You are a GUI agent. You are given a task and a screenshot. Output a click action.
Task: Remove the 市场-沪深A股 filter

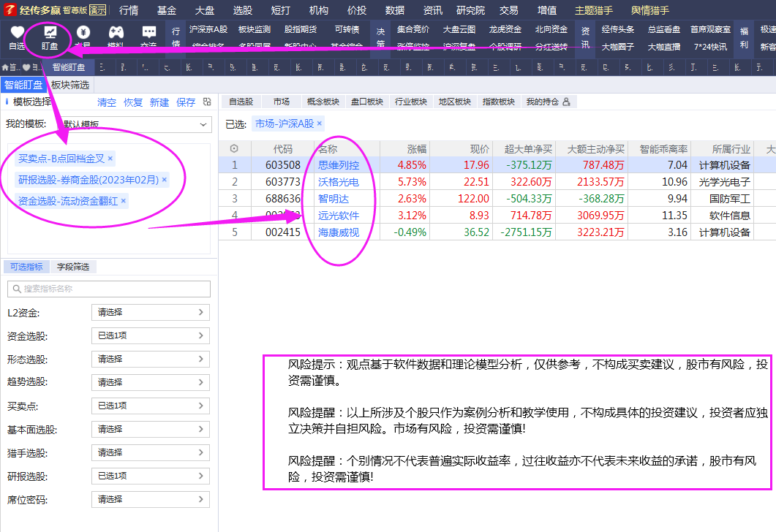(320, 123)
